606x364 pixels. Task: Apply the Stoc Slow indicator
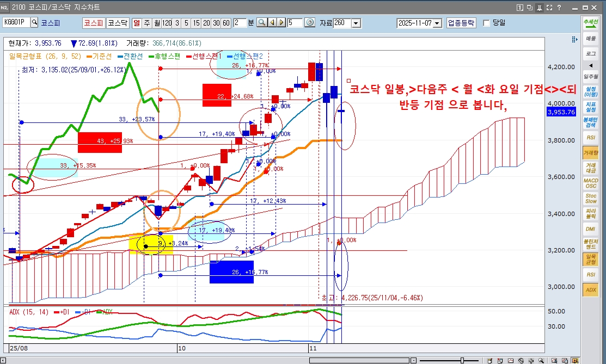(590, 198)
